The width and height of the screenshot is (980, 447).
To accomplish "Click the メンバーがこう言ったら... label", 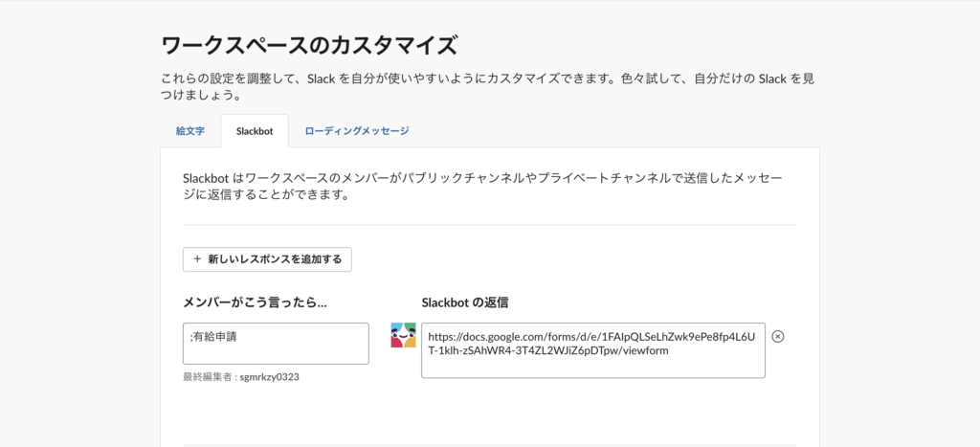I will 255,302.
